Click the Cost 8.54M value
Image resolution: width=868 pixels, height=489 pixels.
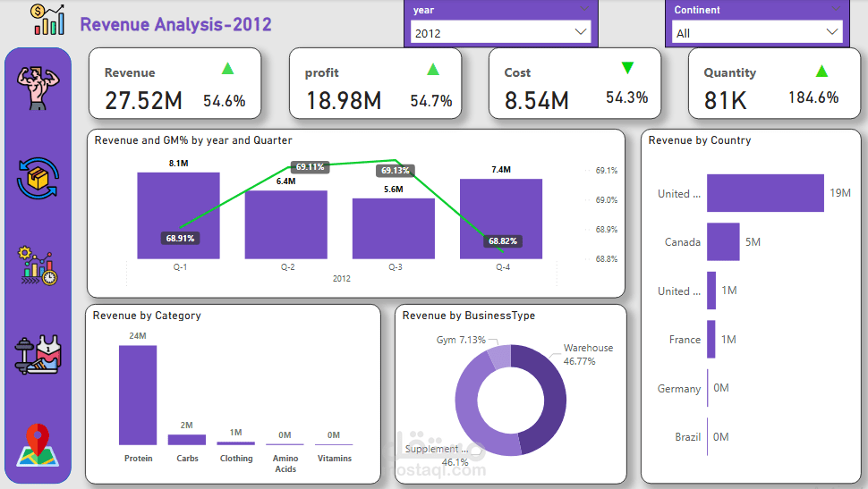pyautogui.click(x=536, y=101)
